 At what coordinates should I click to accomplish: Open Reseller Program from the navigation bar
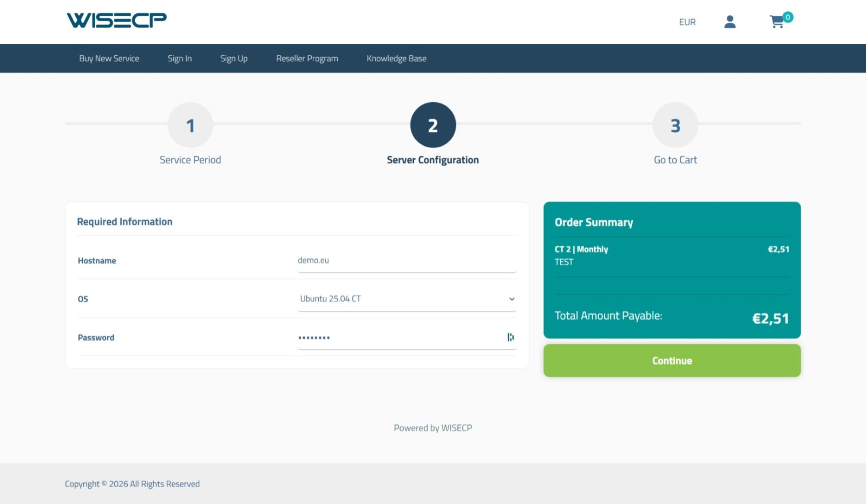[307, 58]
